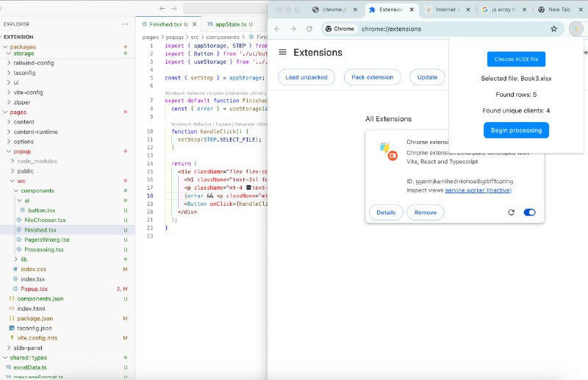Viewport: 588px width, 380px height.
Task: Bookmark this page with the star icon
Action: [x=553, y=29]
